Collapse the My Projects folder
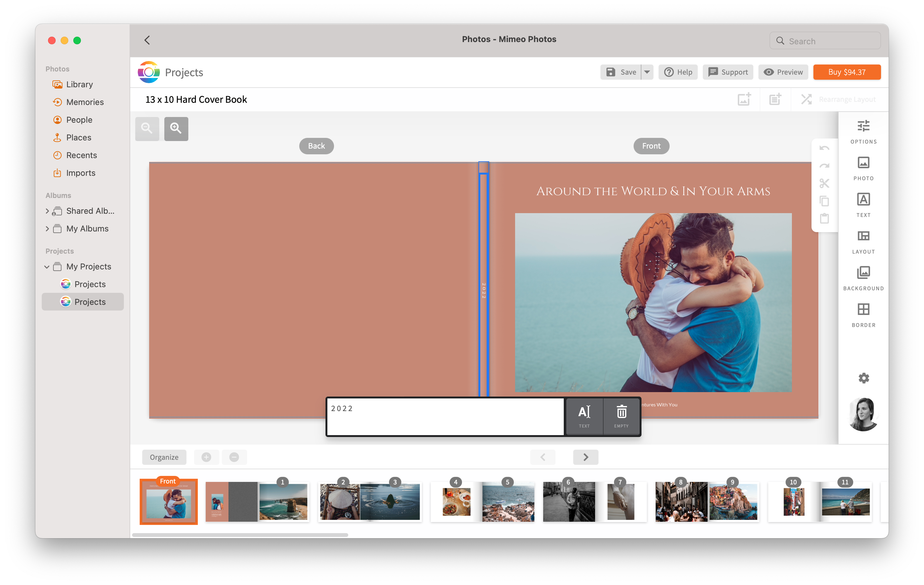Screen dimensions: 924x585 [47, 267]
